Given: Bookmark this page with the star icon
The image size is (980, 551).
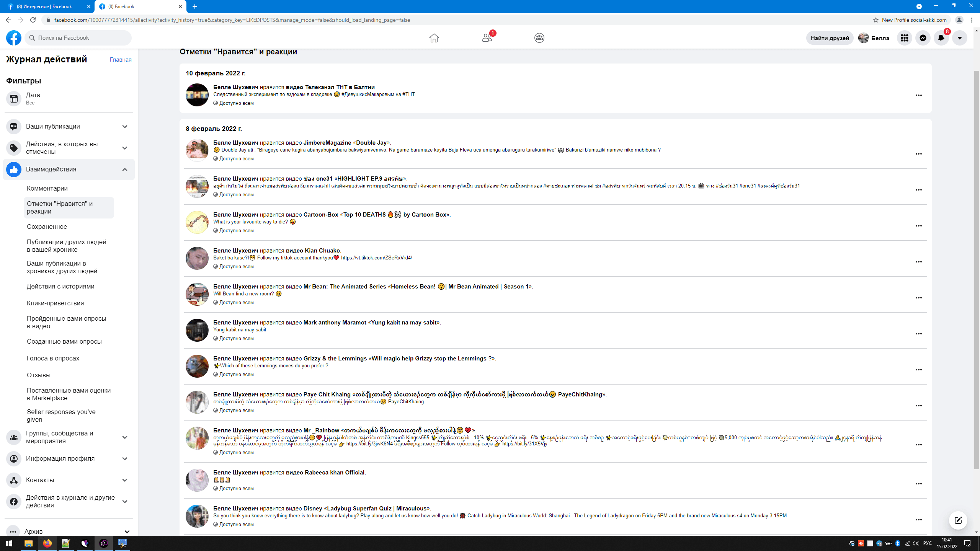Looking at the screenshot, I should (875, 20).
